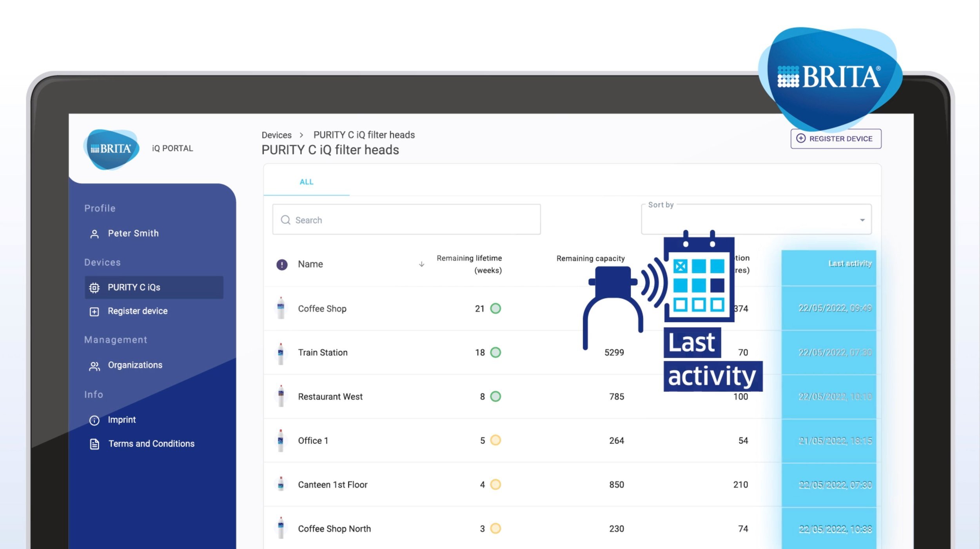980x549 pixels.
Task: Click the user profile icon beside Peter Smith
Action: pyautogui.click(x=94, y=234)
